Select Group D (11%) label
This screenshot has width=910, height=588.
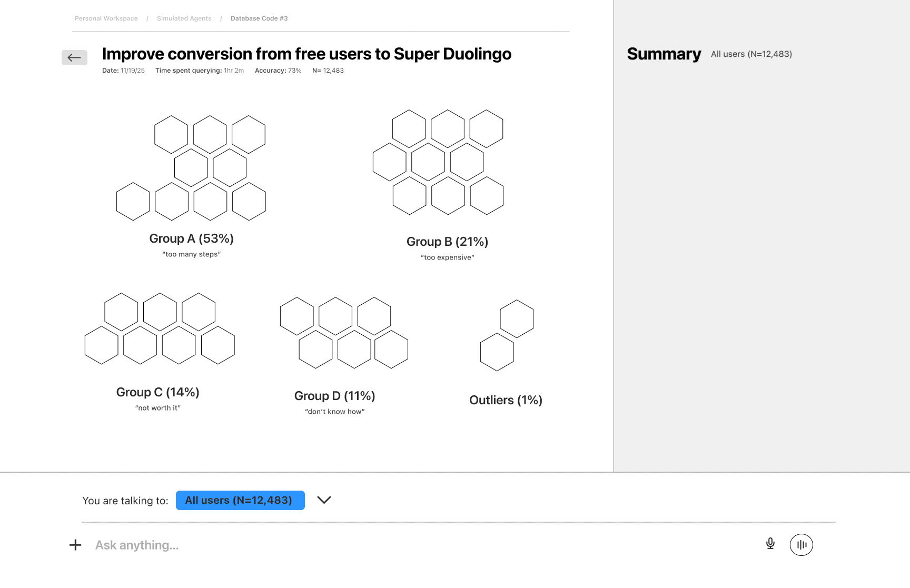pos(335,396)
